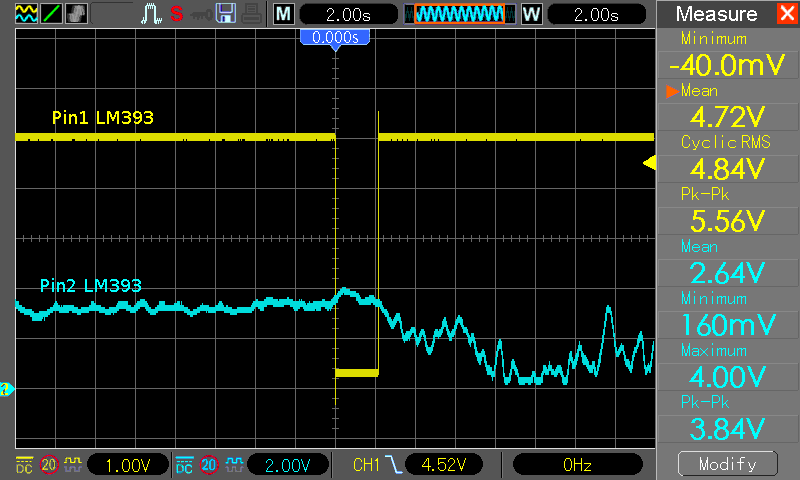
Task: Click the CH2 20 bandwidth limit icon
Action: pyautogui.click(x=209, y=465)
